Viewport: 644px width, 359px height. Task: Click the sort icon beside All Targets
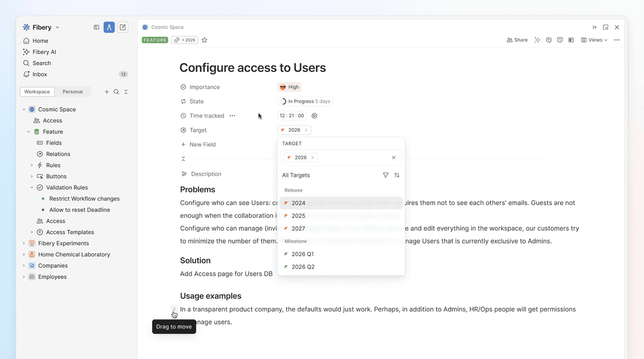coord(397,175)
